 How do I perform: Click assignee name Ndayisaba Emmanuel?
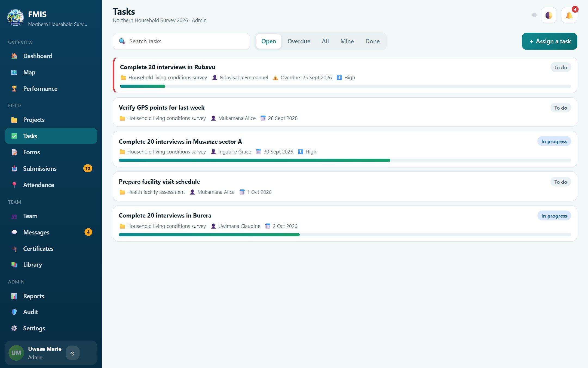click(244, 78)
